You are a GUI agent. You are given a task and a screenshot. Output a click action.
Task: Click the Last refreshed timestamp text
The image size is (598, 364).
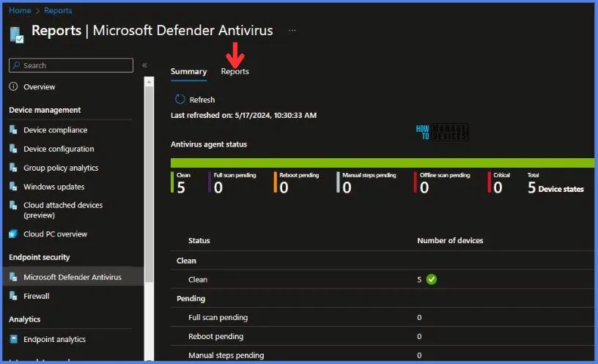[x=243, y=115]
